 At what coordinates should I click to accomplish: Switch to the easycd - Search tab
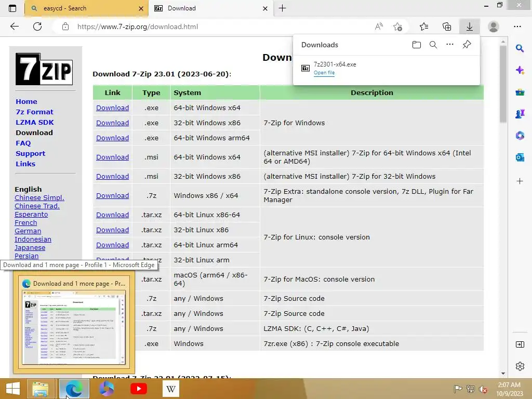[87, 8]
